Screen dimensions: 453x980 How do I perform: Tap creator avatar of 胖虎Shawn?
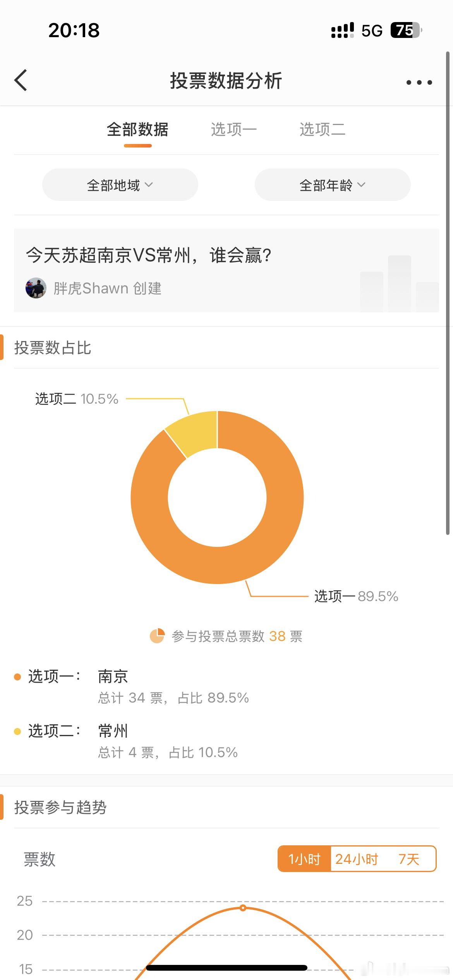pos(36,288)
